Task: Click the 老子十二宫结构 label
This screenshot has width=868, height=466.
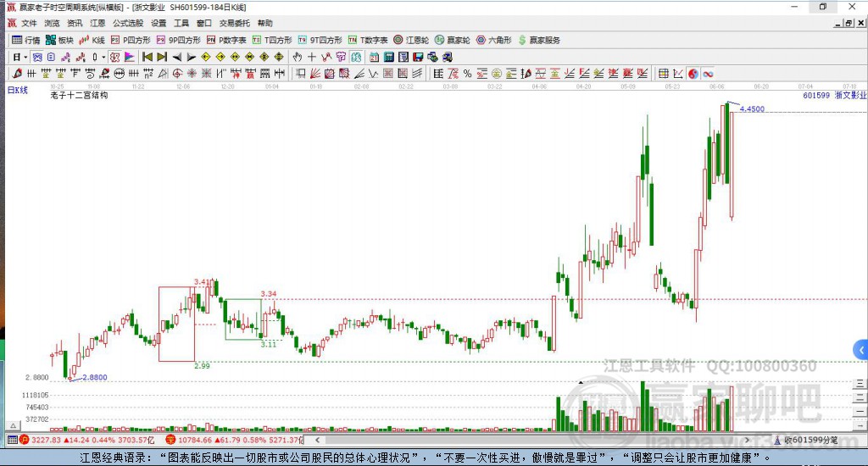Action: coord(79,95)
